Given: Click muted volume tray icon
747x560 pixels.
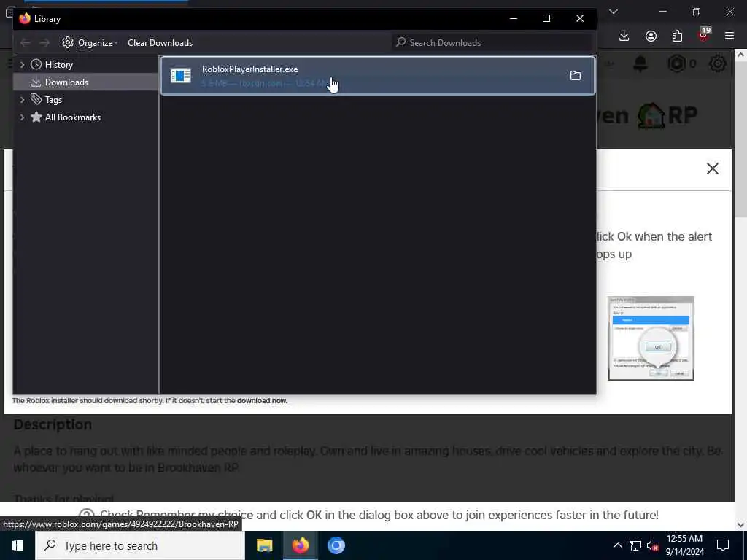Looking at the screenshot, I should click(x=652, y=545).
